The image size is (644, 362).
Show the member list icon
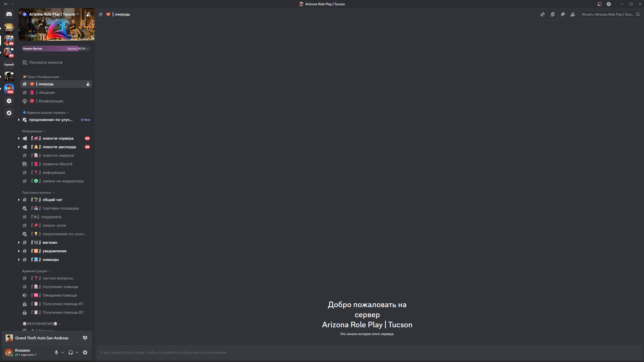573,14
